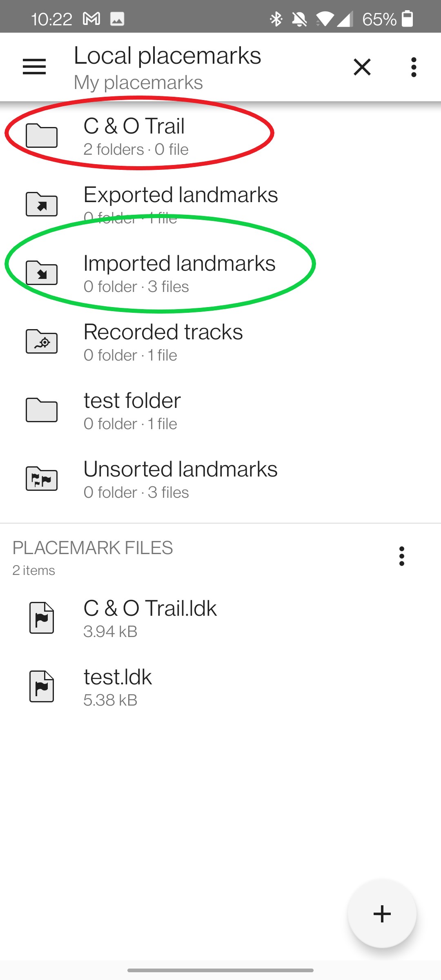Open Placemark Files section options menu
441x980 pixels.
(x=402, y=556)
